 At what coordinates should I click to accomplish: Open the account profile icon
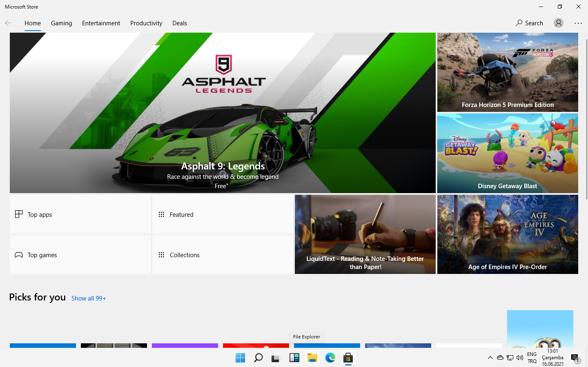click(559, 23)
